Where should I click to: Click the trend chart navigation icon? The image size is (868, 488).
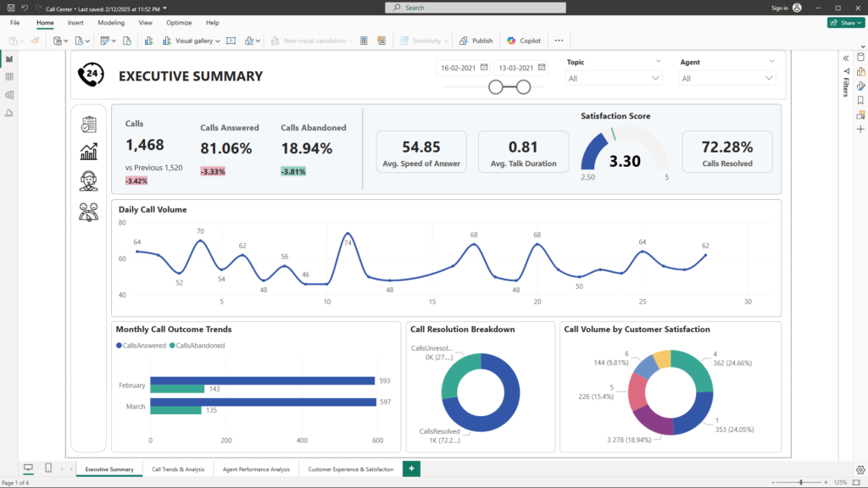point(88,152)
